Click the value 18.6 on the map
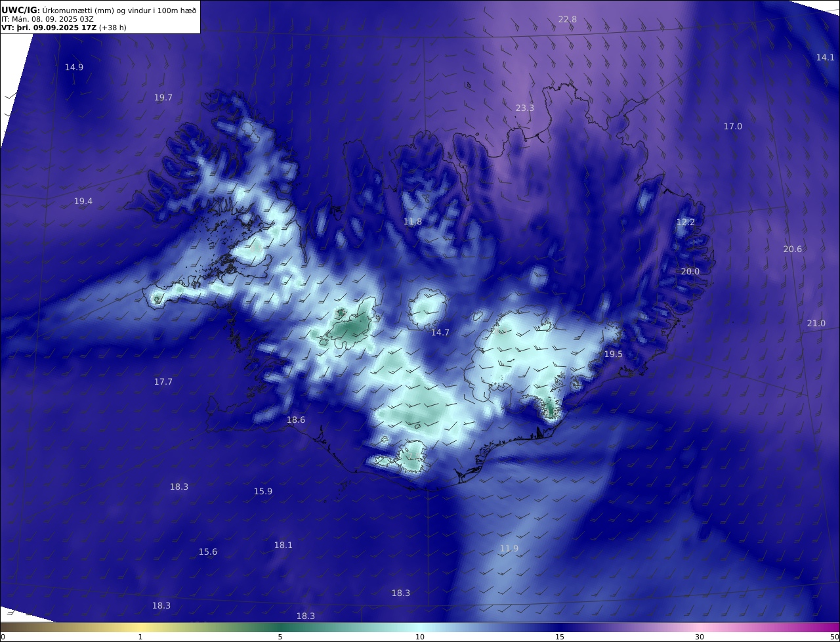This screenshot has height=642, width=840. (296, 419)
